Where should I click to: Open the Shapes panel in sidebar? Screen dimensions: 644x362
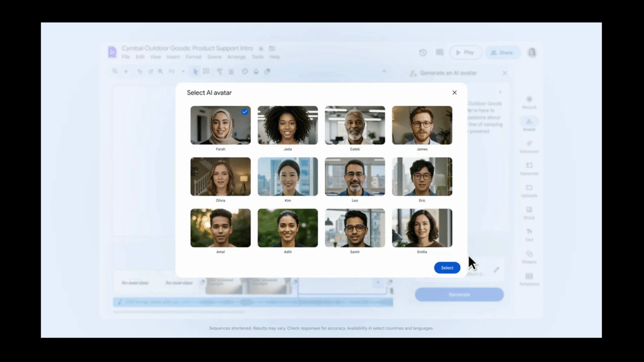click(529, 257)
